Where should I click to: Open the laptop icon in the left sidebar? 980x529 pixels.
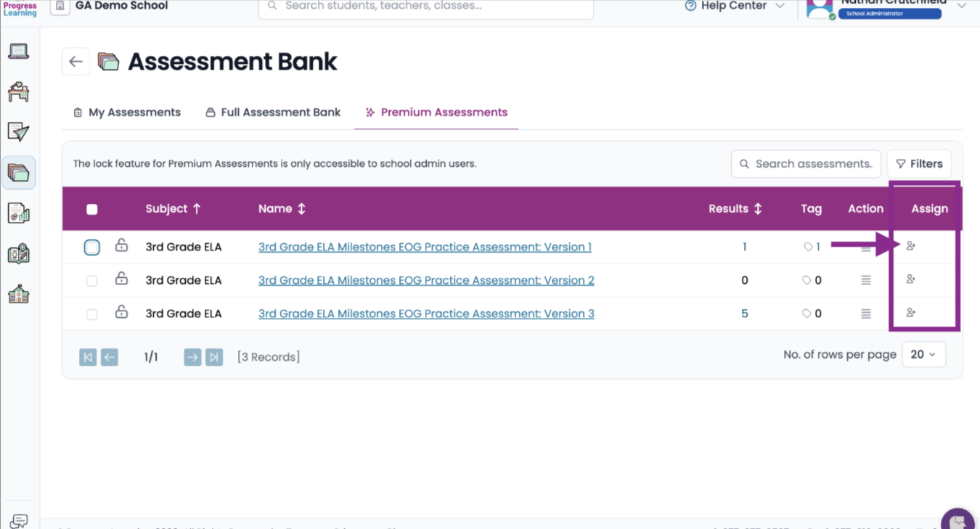[x=18, y=52]
